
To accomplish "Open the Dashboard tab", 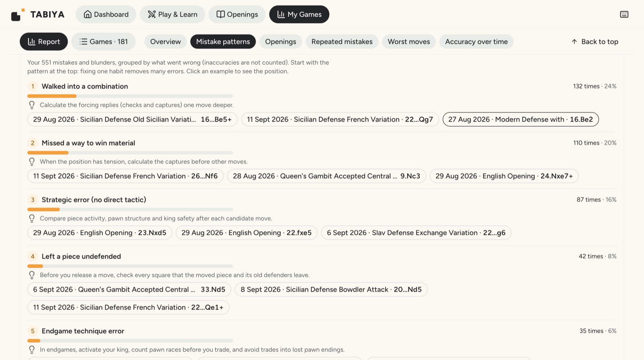I will pos(106,14).
